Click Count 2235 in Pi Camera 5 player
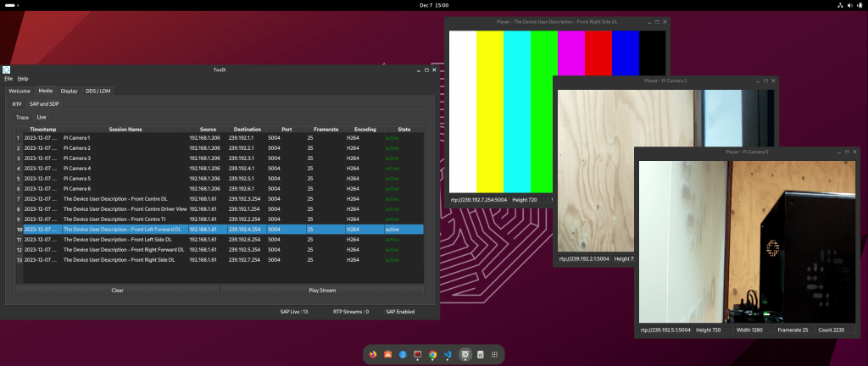 coord(831,330)
